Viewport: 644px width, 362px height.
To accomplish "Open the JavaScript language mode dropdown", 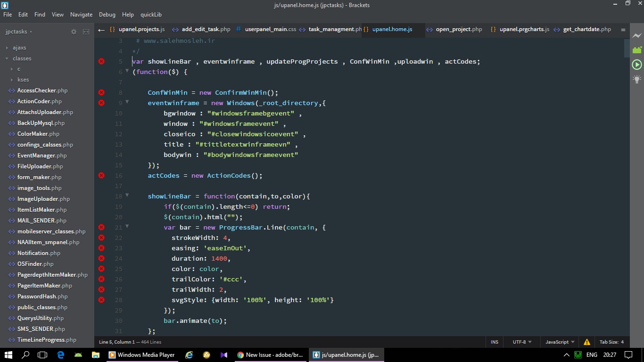I will pos(558,342).
